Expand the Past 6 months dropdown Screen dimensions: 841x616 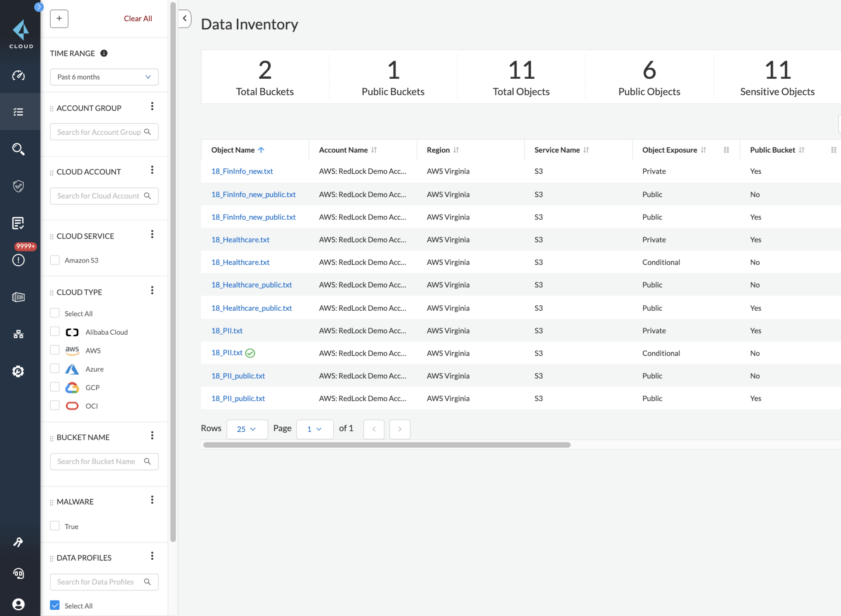coord(104,77)
